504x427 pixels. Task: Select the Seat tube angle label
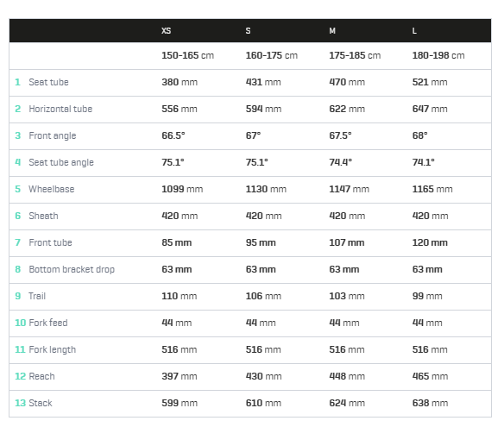click(61, 162)
